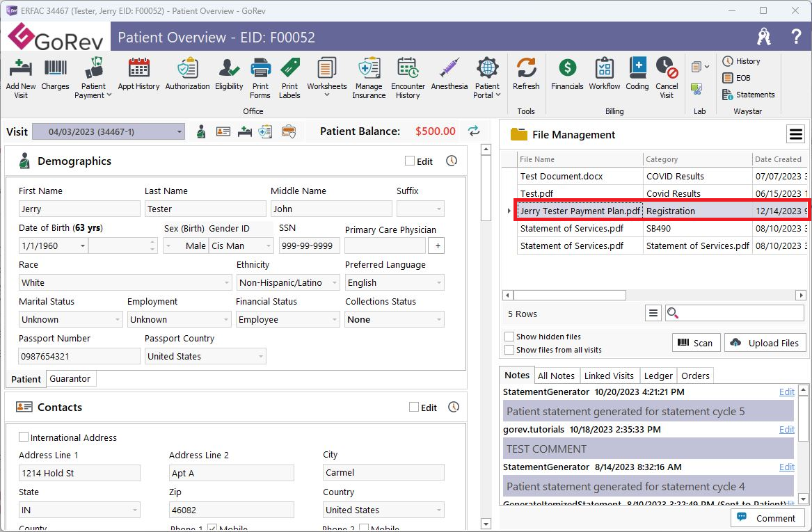Switch to the Guarantor tab

(70, 379)
